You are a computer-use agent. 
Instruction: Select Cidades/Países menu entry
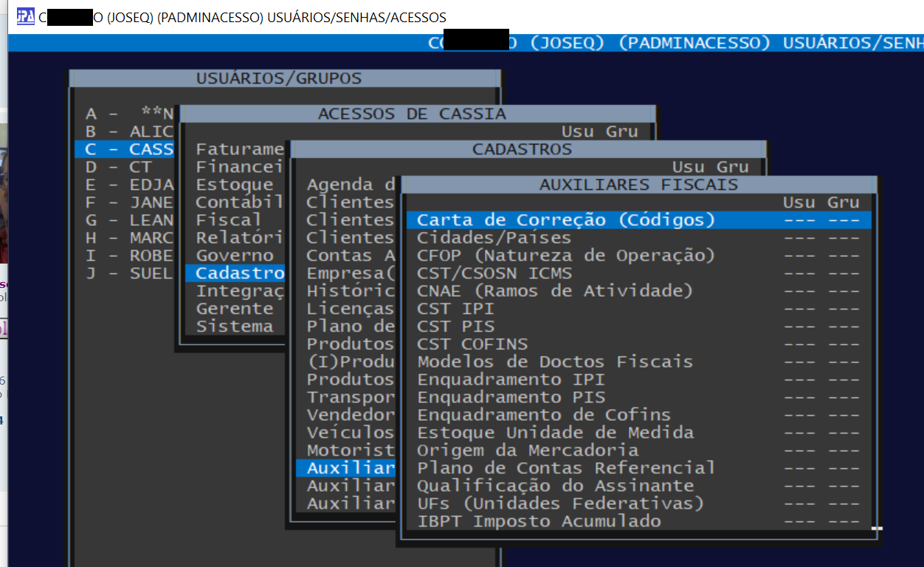pyautogui.click(x=494, y=238)
